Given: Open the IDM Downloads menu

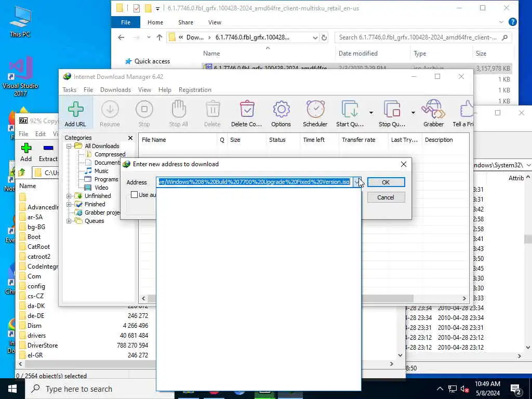Looking at the screenshot, I should click(x=115, y=89).
